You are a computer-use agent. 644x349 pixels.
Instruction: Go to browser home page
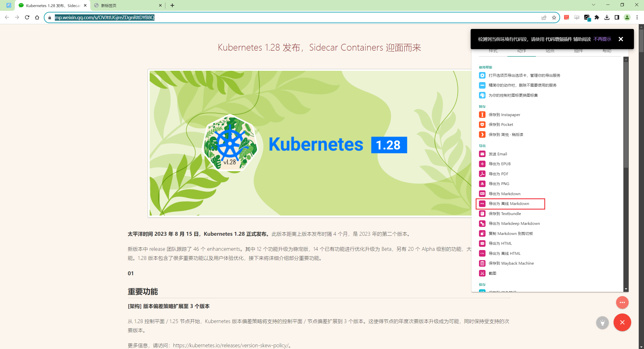37,17
